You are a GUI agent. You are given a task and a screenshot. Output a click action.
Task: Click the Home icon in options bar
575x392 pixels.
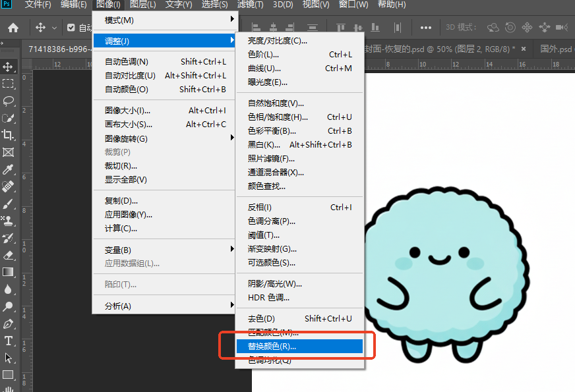coord(13,28)
